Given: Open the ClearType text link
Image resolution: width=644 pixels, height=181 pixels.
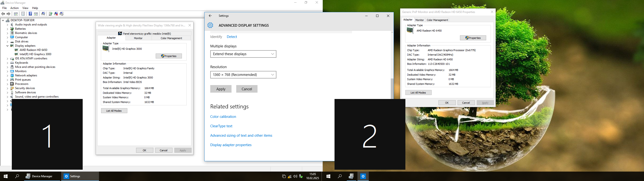Looking at the screenshot, I should 221,126.
